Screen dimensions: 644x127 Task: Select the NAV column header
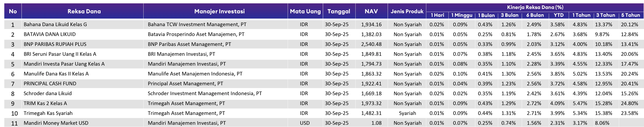(x=371, y=11)
